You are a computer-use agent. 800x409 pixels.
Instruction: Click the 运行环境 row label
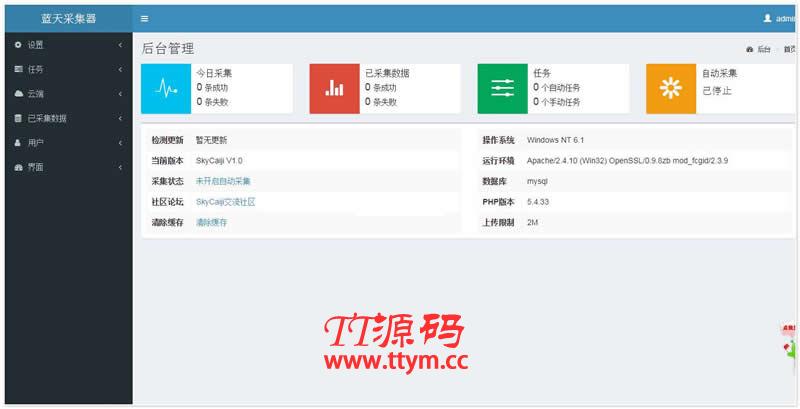pos(498,161)
